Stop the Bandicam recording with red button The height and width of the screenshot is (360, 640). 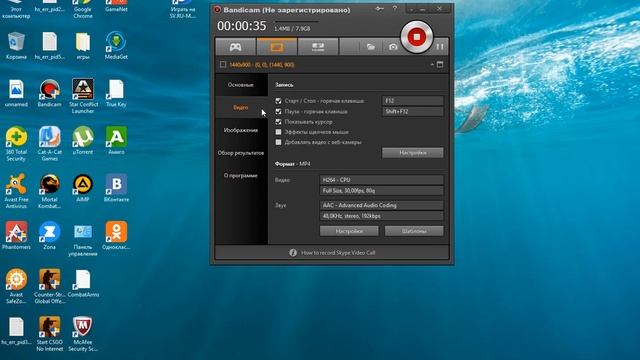point(416,37)
